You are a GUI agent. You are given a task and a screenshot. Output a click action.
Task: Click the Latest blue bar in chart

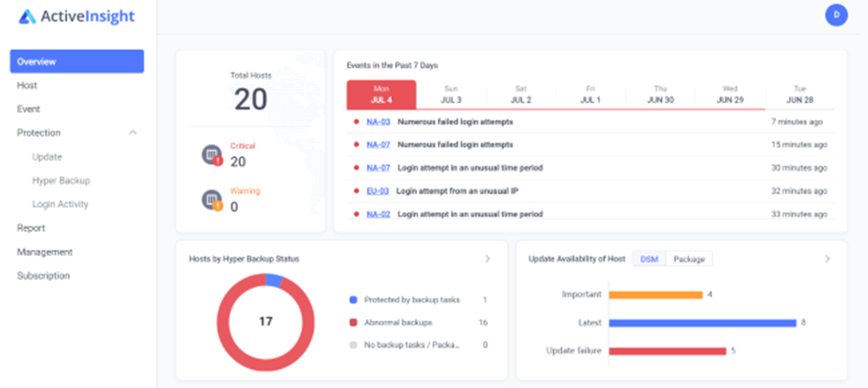703,323
